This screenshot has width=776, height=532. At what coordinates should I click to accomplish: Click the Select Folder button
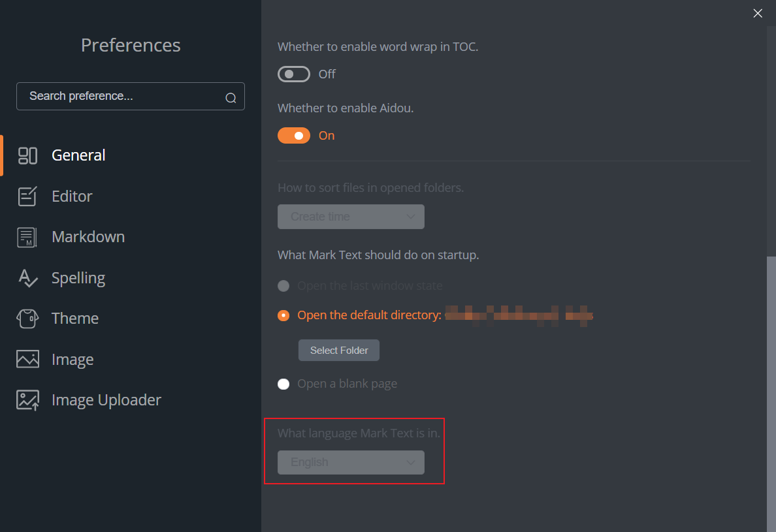339,350
